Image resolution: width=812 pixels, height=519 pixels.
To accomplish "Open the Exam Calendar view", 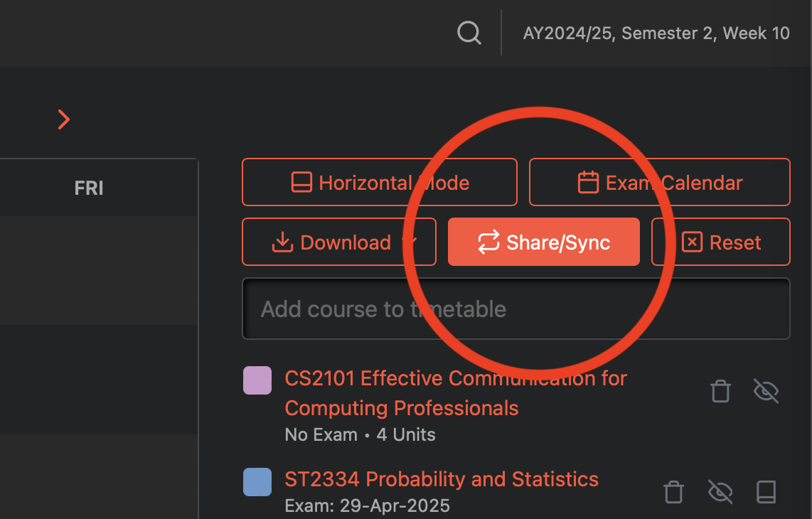I will (x=659, y=182).
